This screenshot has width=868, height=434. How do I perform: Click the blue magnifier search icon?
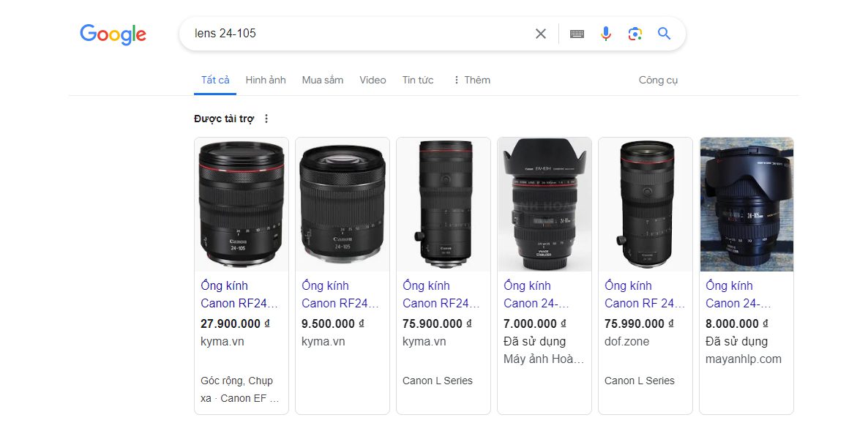tap(665, 34)
